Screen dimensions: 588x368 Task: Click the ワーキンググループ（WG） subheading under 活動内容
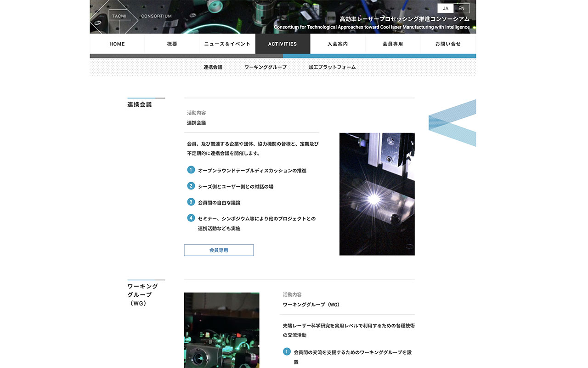(311, 305)
